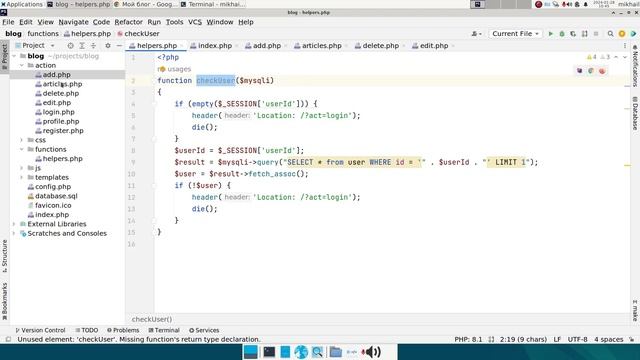Toggle the Notifications side panel
Image resolution: width=640 pixels, height=360 pixels.
pyautogui.click(x=635, y=66)
